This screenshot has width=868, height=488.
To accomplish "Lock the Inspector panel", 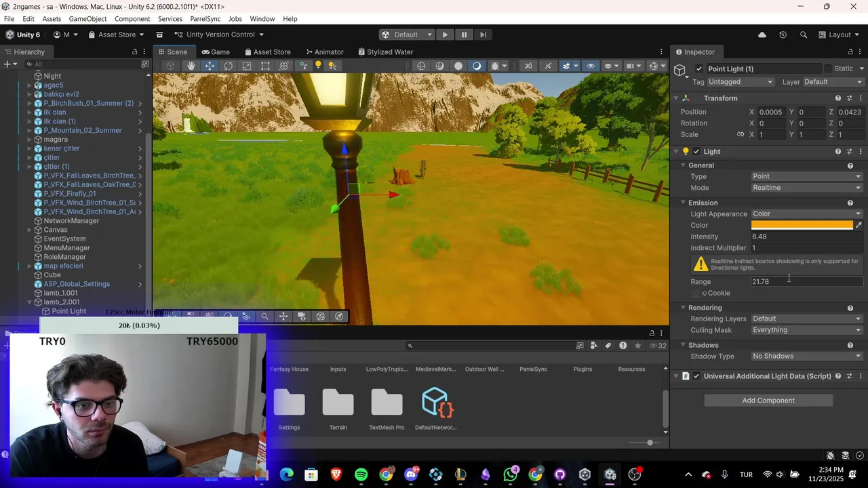I will click(x=850, y=52).
